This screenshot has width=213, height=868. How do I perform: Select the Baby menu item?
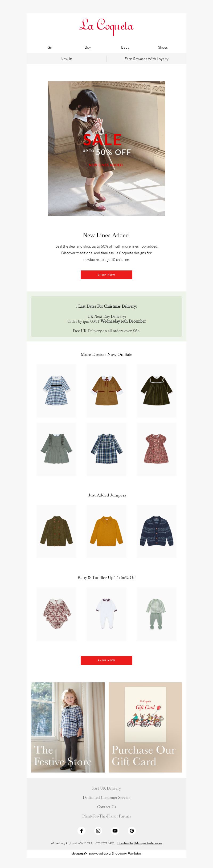pyautogui.click(x=125, y=48)
